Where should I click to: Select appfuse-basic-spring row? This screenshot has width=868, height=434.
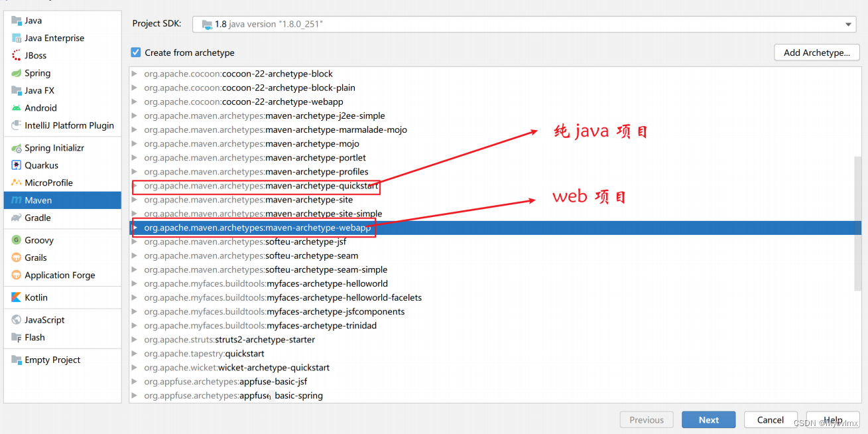[x=495, y=396]
